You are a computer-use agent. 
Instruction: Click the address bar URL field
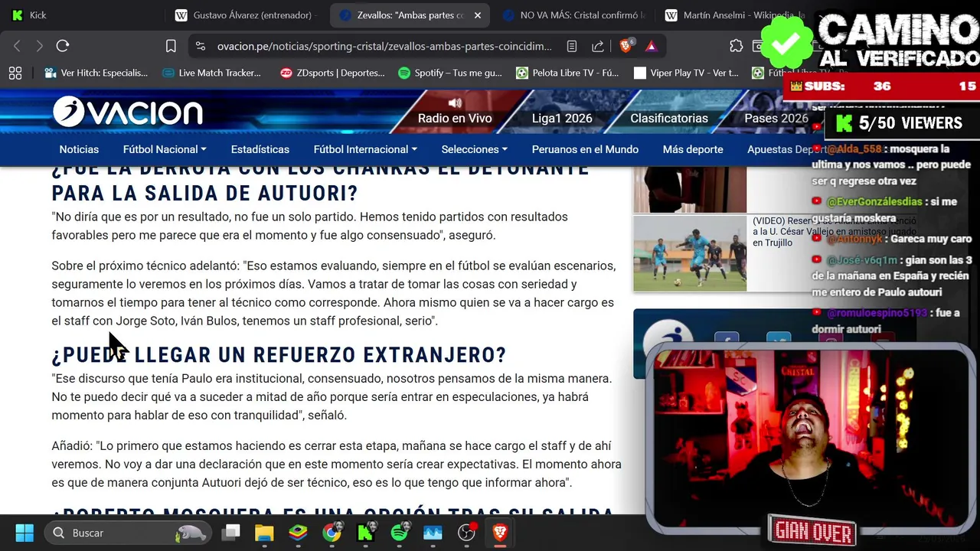[384, 46]
